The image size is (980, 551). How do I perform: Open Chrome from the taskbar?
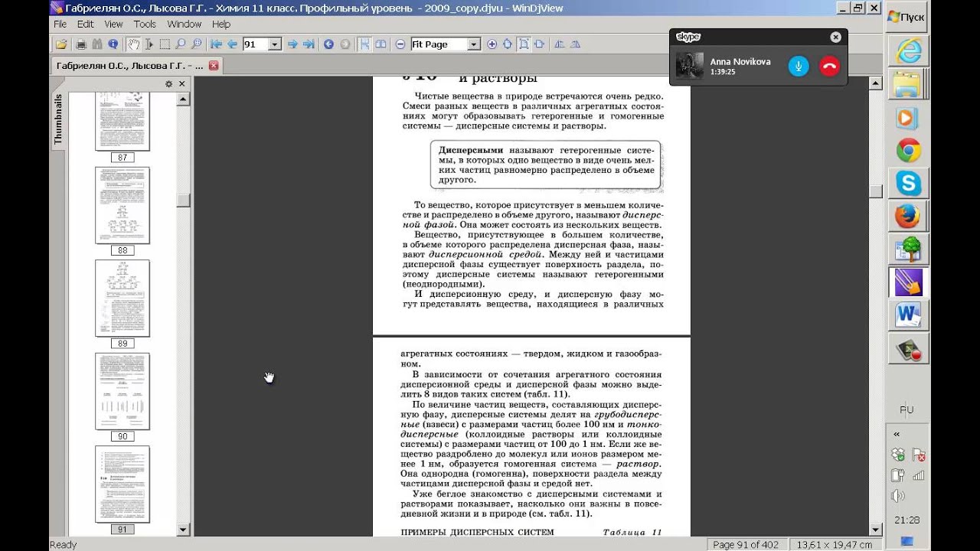(908, 151)
